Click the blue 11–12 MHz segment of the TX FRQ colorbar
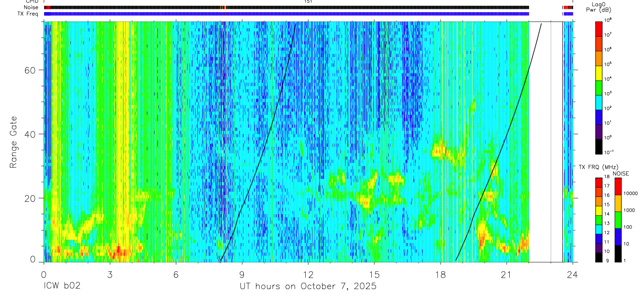The image size is (644, 297). 598,238
